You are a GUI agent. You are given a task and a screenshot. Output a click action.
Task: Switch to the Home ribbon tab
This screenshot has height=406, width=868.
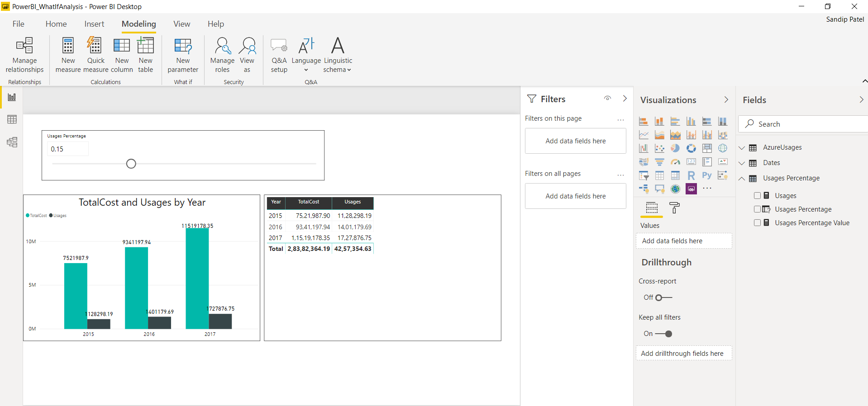pyautogui.click(x=56, y=24)
